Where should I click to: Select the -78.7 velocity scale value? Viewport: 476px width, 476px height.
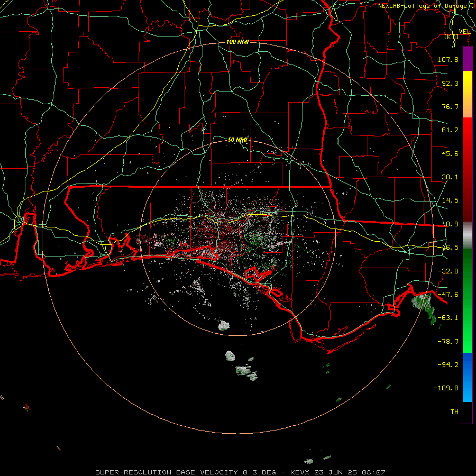(x=448, y=342)
